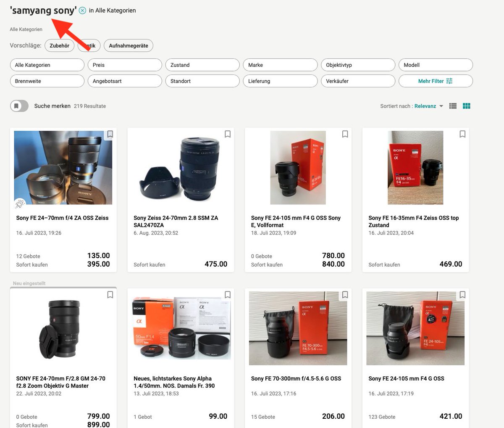Open the Zustand filter

202,65
